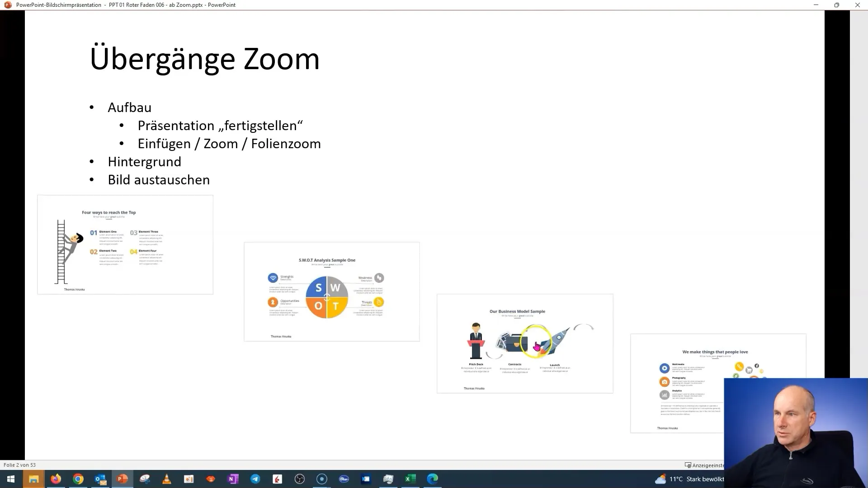Click the slide title 'Übergänge Zoom'

pyautogui.click(x=205, y=59)
